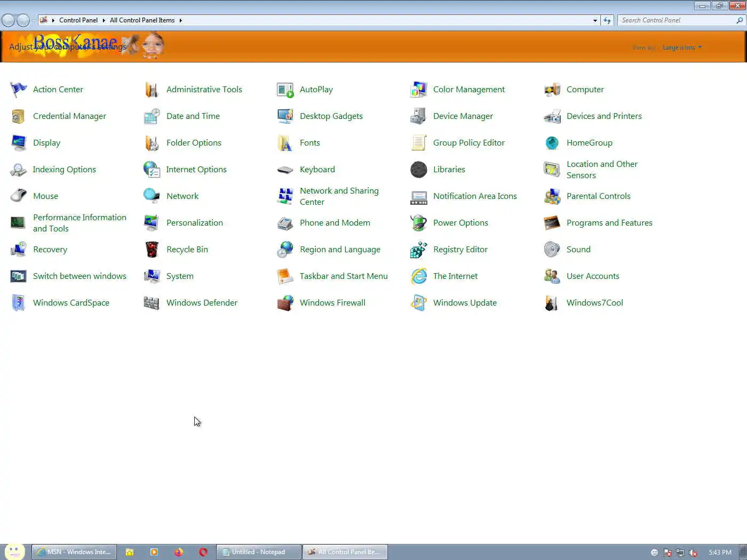Click the Desktop Gadgets icon
Image resolution: width=747 pixels, height=560 pixels.
coord(285,116)
